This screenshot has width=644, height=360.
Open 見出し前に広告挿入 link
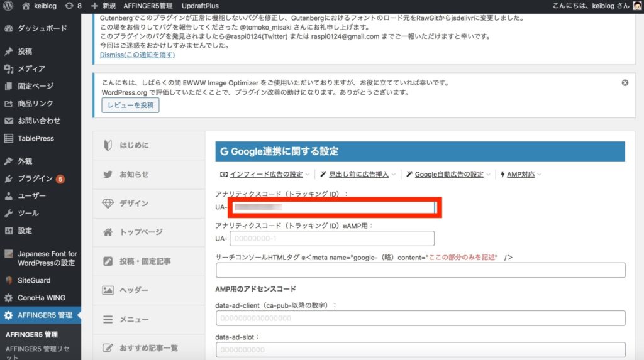click(x=358, y=175)
